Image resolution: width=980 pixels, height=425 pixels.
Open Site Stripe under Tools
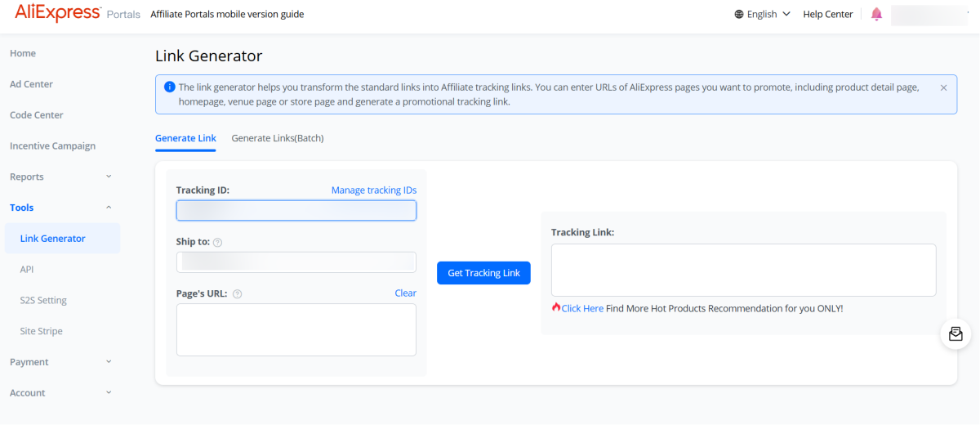click(41, 331)
